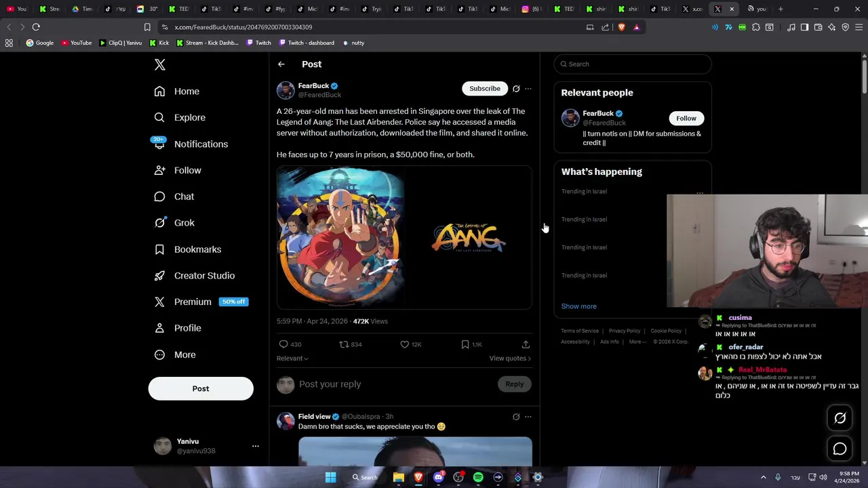Open the browser Extensions puzzle icon
Image resolution: width=868 pixels, height=488 pixels.
click(756, 27)
